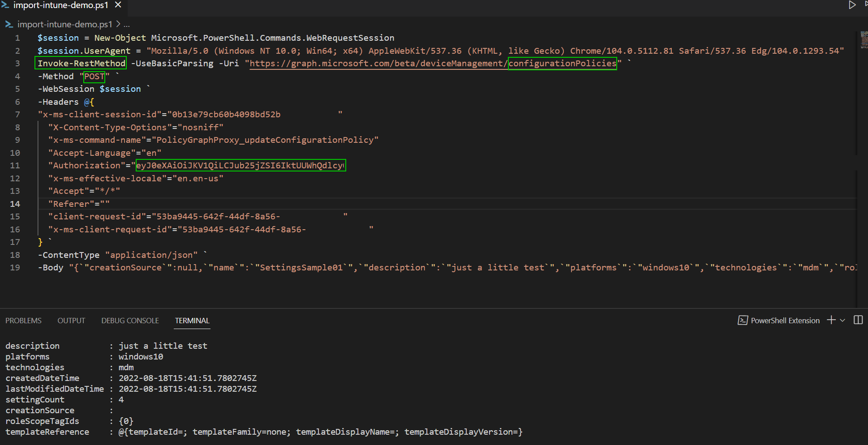Click the POST method value

pyautogui.click(x=94, y=77)
